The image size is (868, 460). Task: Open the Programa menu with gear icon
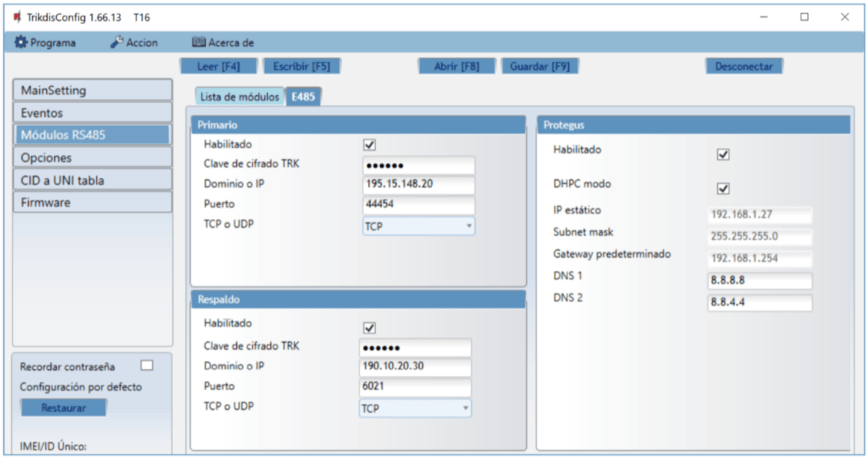[46, 43]
